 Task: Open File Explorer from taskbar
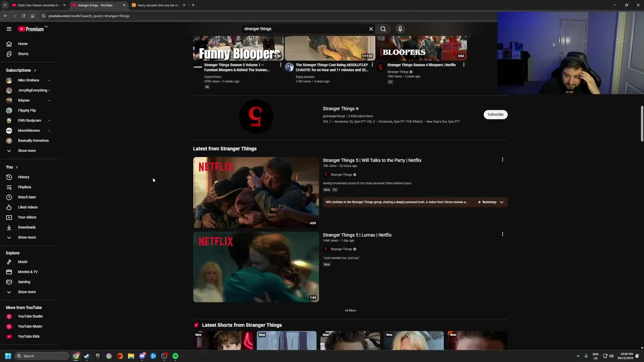[x=131, y=356]
